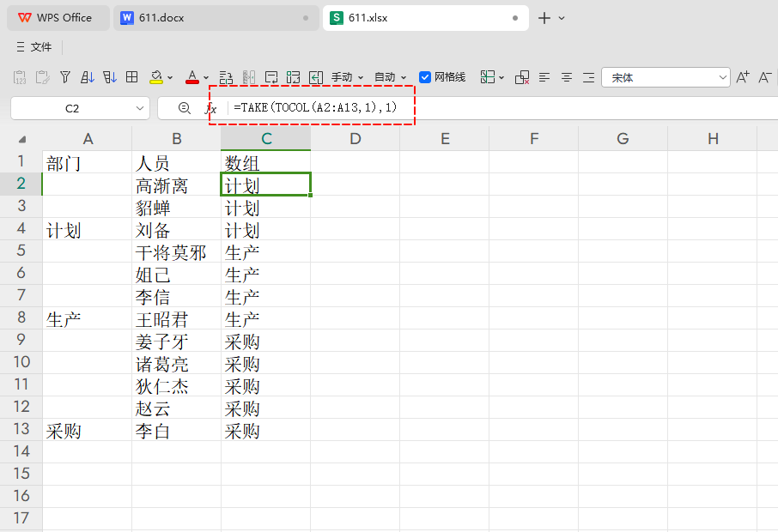
Task: Click into the TAKE formula input
Action: tap(315, 107)
